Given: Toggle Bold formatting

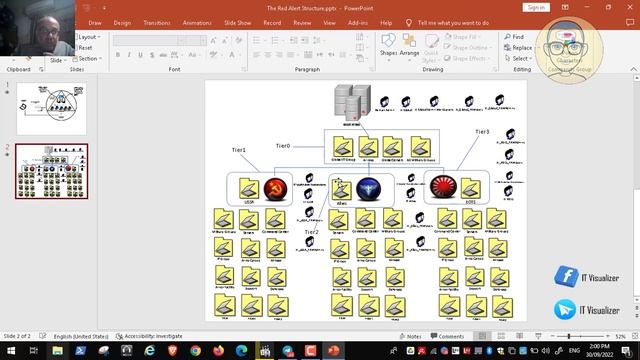Looking at the screenshot, I should (x=118, y=55).
